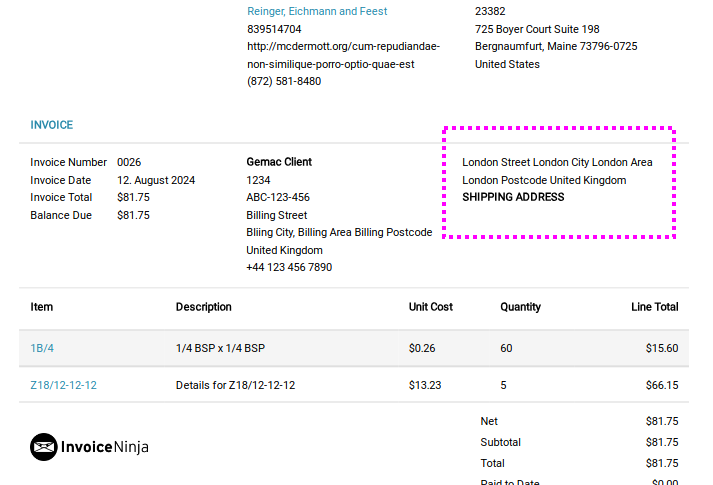Open item link 1B/4

pos(42,348)
